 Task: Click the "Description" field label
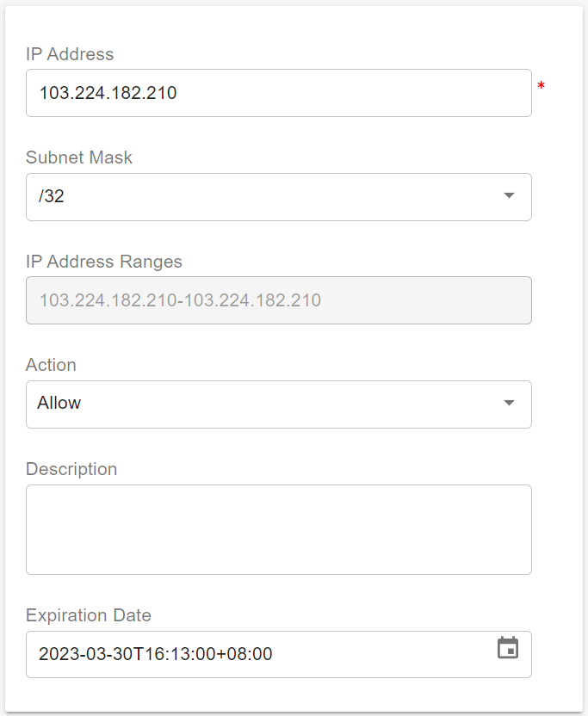click(x=71, y=469)
